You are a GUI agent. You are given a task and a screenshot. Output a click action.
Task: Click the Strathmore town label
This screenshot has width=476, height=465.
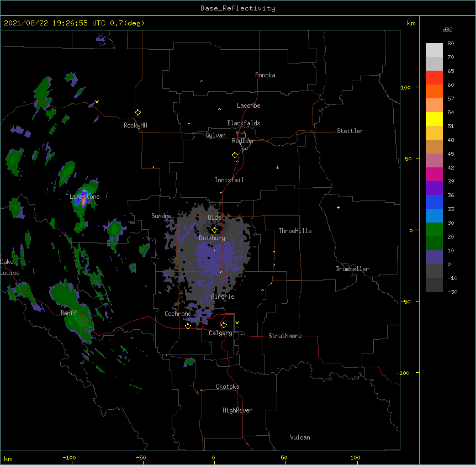point(285,336)
